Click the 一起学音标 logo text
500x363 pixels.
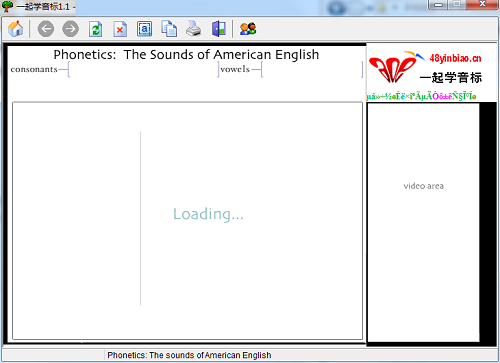(x=451, y=78)
